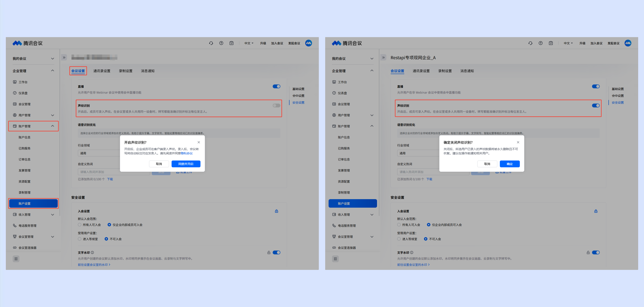The height and width of the screenshot is (307, 644).
Task: Open the clipboard task icon in left window
Action: coord(232,43)
